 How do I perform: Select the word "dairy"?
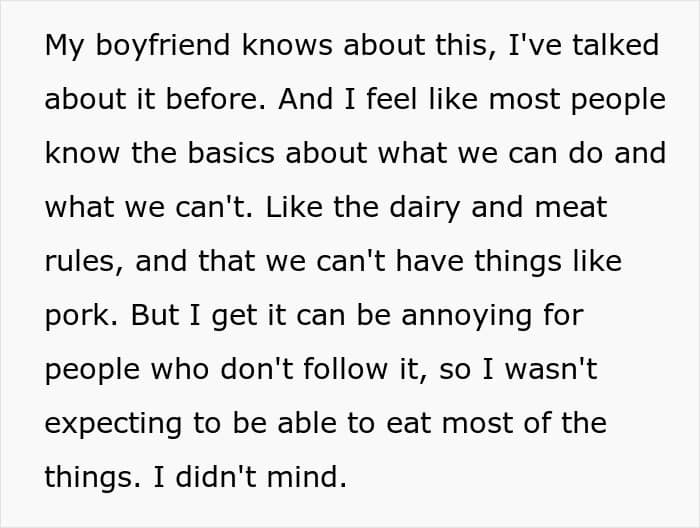point(425,208)
